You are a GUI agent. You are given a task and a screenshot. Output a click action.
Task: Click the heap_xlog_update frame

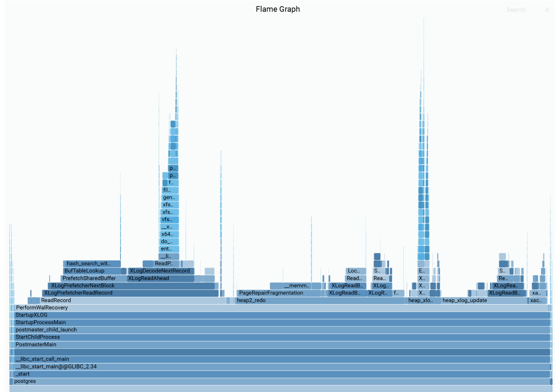(x=484, y=300)
